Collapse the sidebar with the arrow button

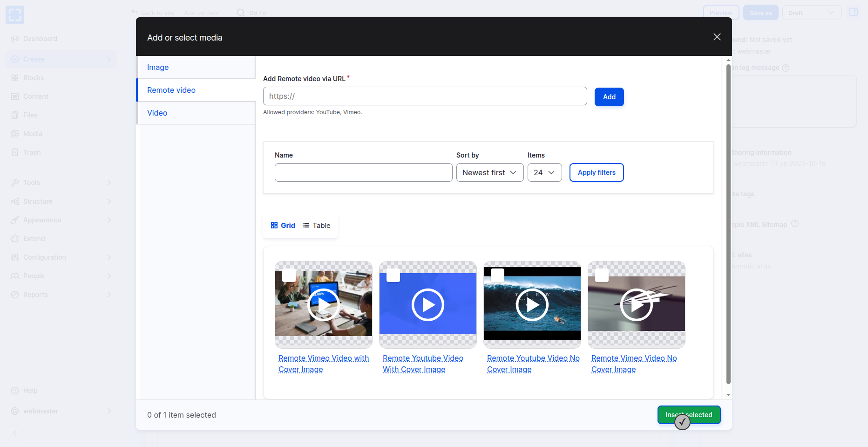pos(15,433)
